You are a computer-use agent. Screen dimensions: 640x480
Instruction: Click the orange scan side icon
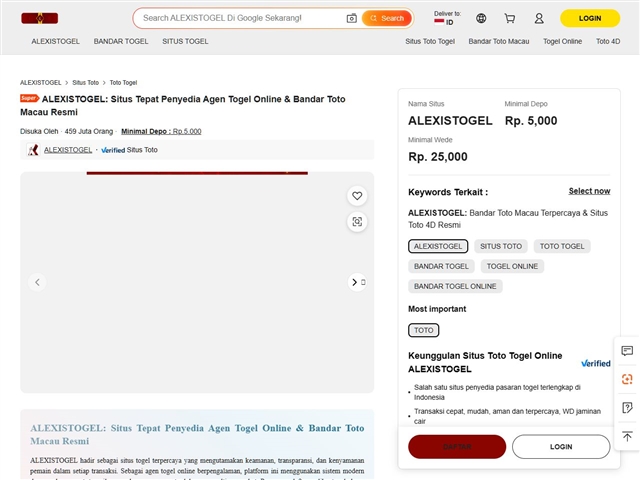tap(627, 379)
